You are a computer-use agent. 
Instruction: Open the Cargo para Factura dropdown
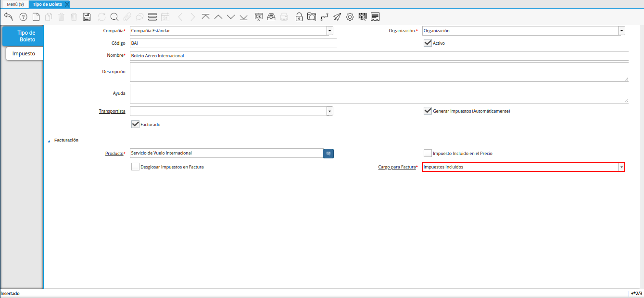[621, 167]
